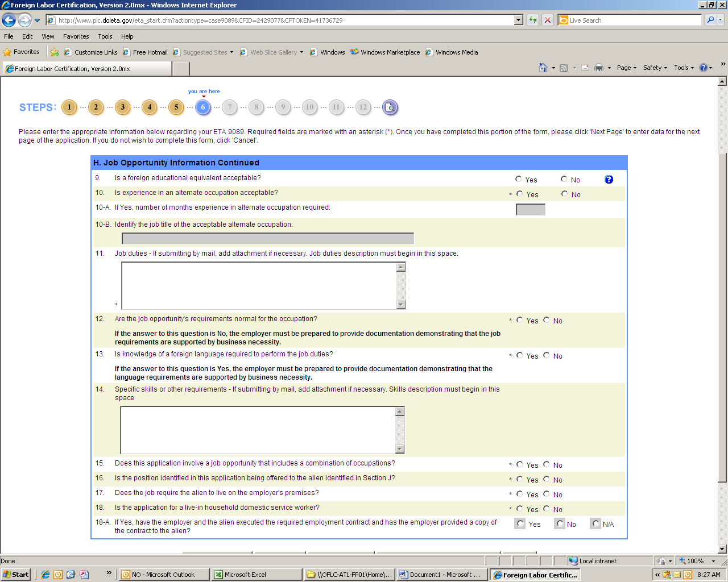Select No for alternate occupation experience
The height and width of the screenshot is (582, 728).
point(564,194)
